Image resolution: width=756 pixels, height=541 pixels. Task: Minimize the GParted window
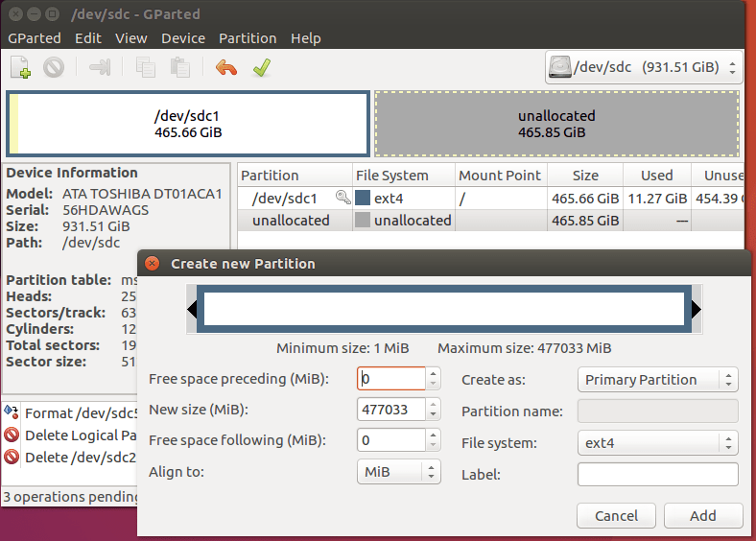(x=35, y=14)
